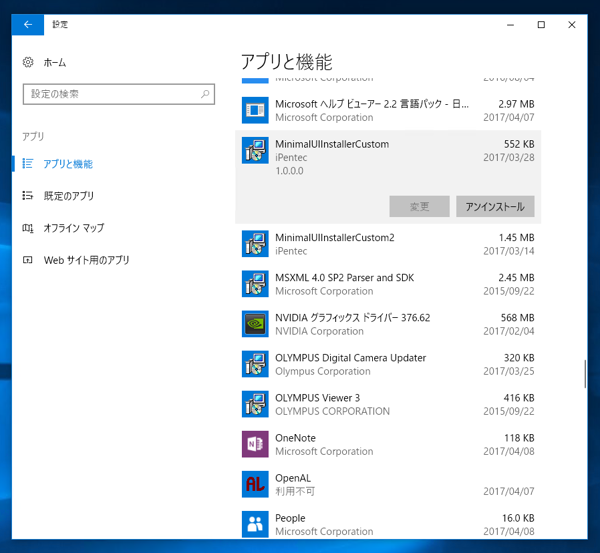Screen dimensions: 600x553
Task: Click NVIDIA Corporation publisher text
Action: point(320,331)
